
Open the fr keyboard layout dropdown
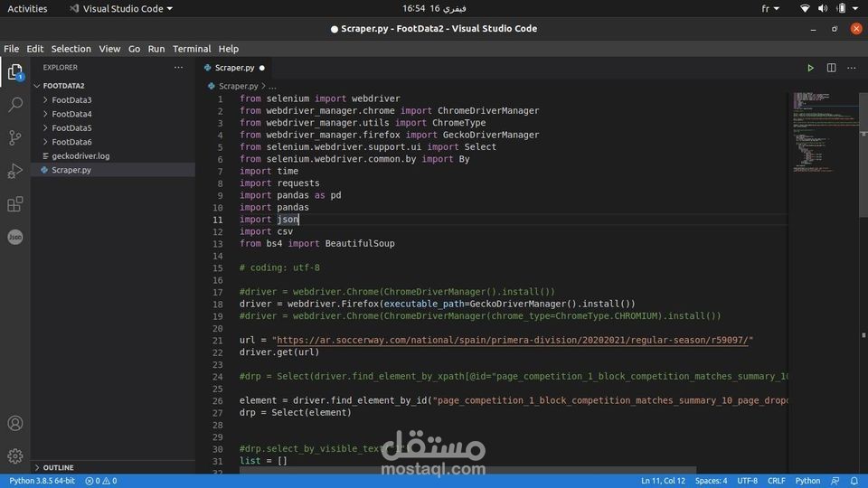(x=770, y=8)
